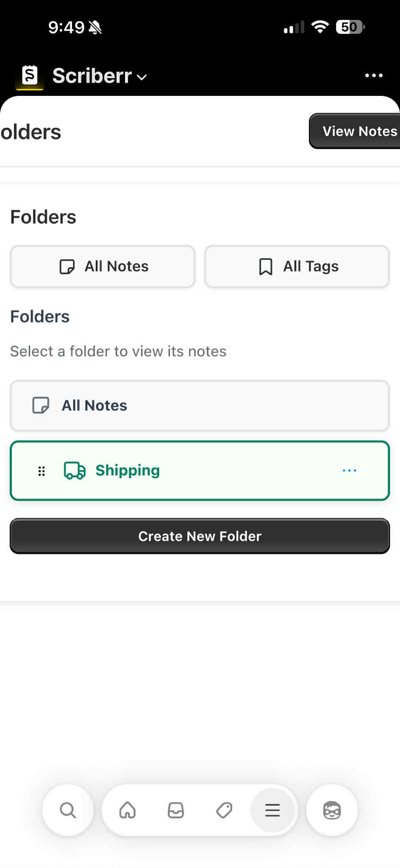Select the All Notes quick tile
The height and width of the screenshot is (868, 400).
tap(103, 266)
